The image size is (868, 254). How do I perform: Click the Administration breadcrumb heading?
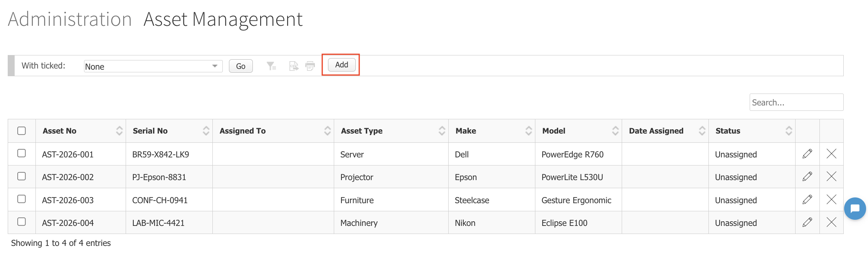point(70,19)
